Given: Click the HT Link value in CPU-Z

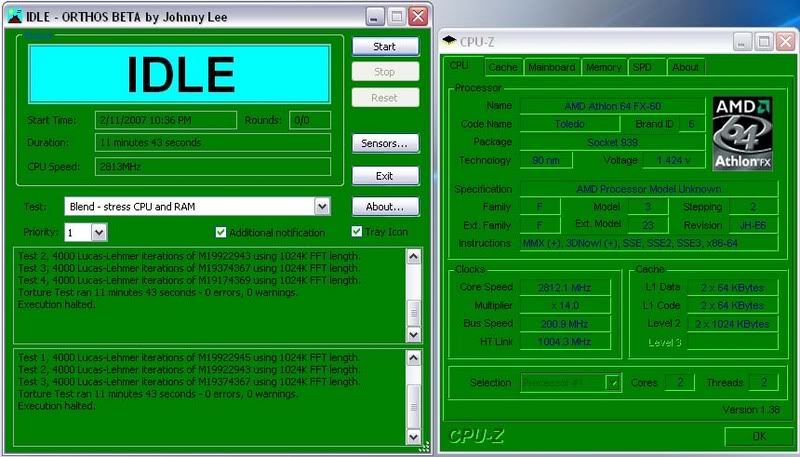Looking at the screenshot, I should click(565, 342).
